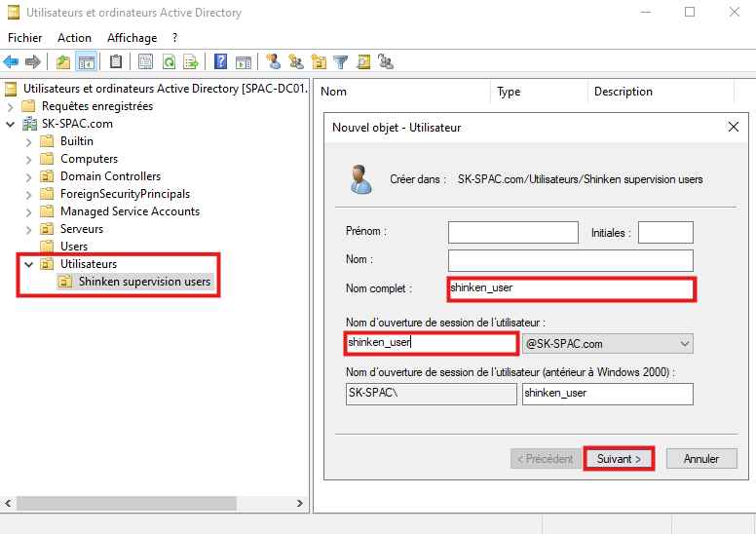Open the Action menu
The image size is (756, 534).
(x=74, y=38)
